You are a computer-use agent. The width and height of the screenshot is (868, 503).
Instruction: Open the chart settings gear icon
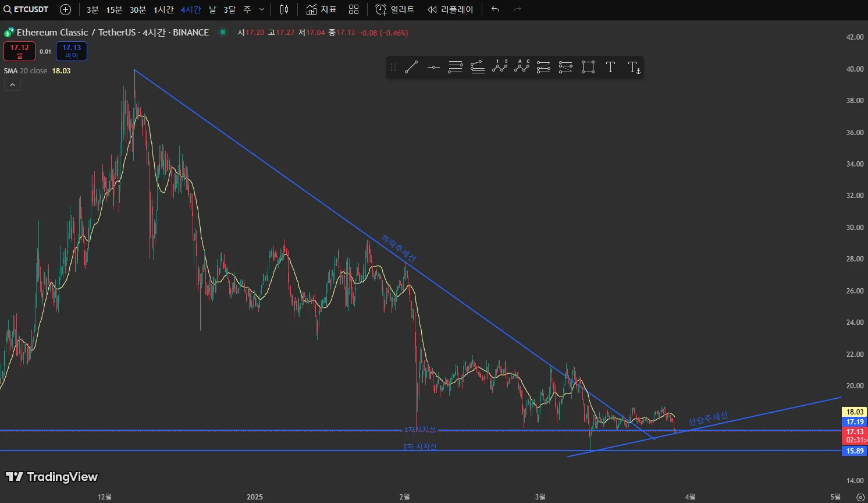pyautogui.click(x=860, y=497)
